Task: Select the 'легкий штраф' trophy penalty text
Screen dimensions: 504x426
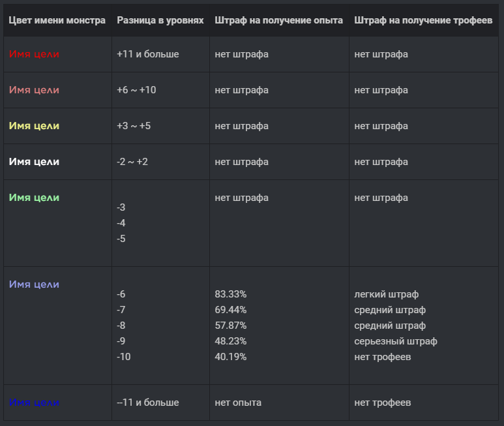Action: click(x=387, y=294)
